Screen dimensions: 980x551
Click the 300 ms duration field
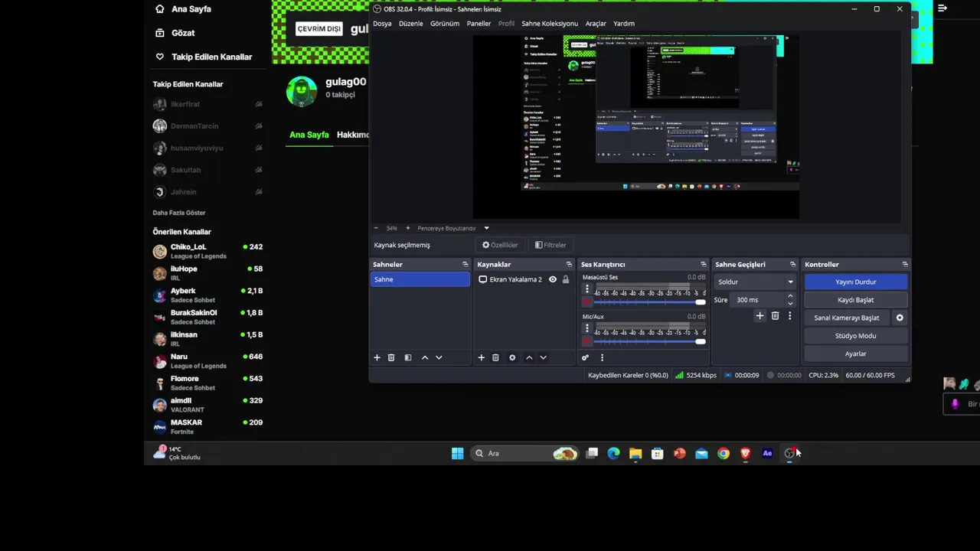coord(756,300)
